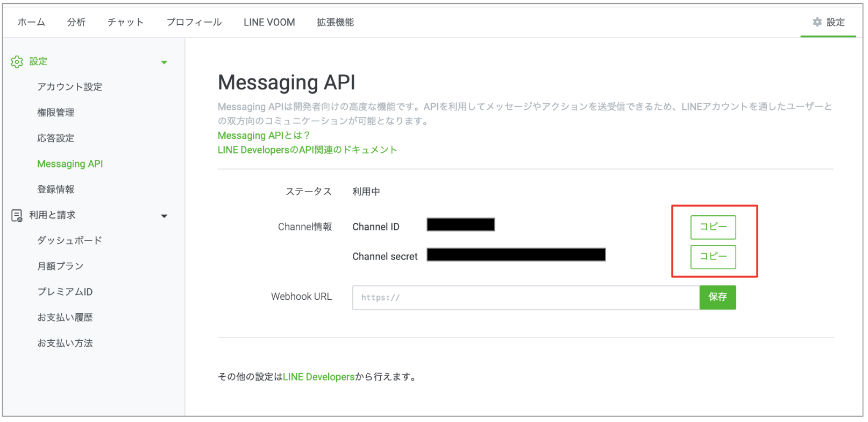Click the 利用中 status text

pyautogui.click(x=366, y=192)
